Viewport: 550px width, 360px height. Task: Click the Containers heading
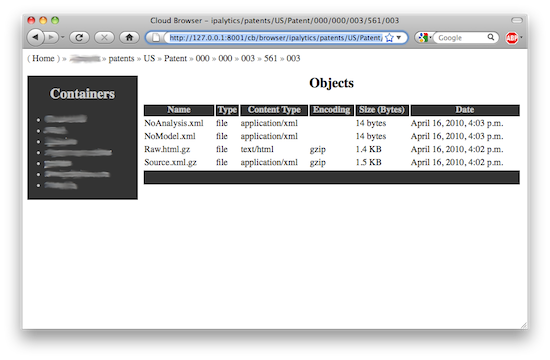pyautogui.click(x=82, y=94)
